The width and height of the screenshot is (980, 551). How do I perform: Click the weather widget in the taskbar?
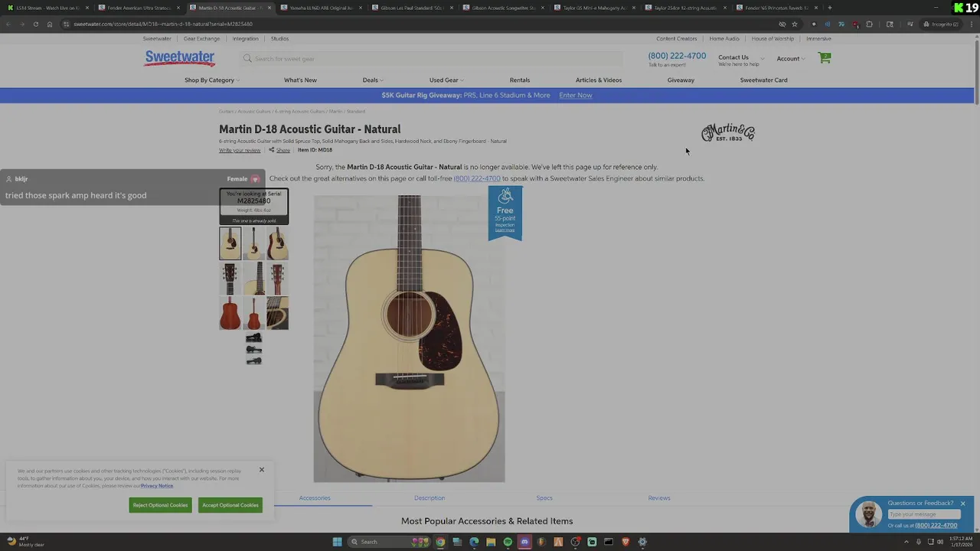[26, 542]
